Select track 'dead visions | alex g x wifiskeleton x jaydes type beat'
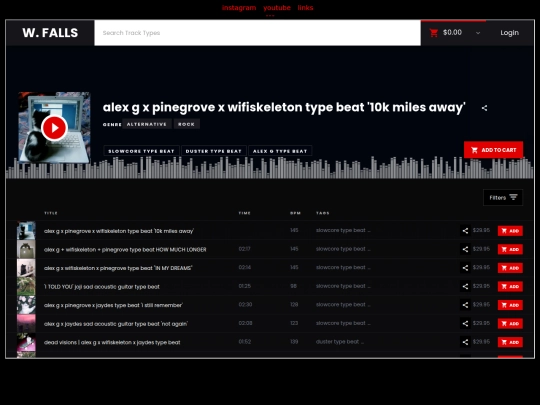Screen dimensions: 540x405 click(x=112, y=343)
